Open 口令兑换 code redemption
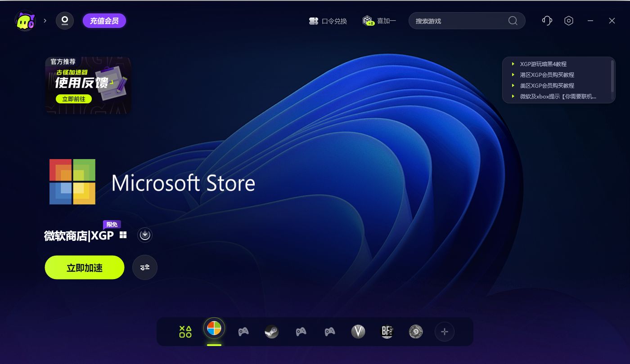Viewport: 630px width, 364px height. pos(328,21)
